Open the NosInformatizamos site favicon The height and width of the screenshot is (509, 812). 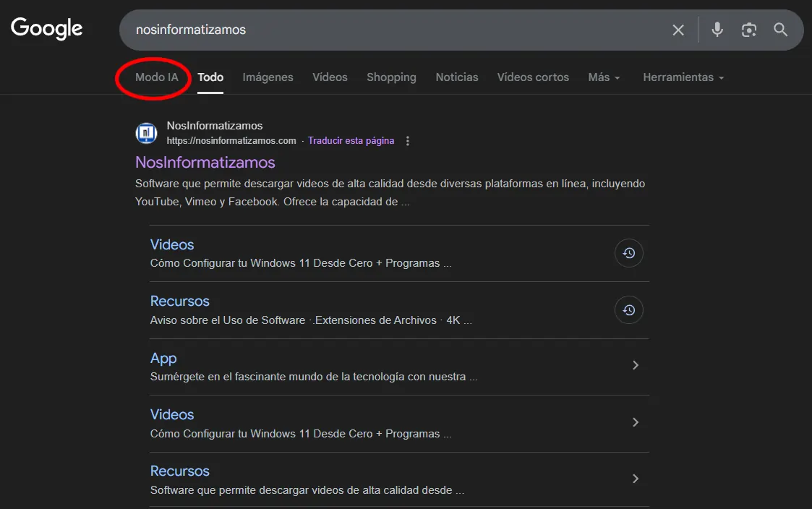pyautogui.click(x=147, y=133)
